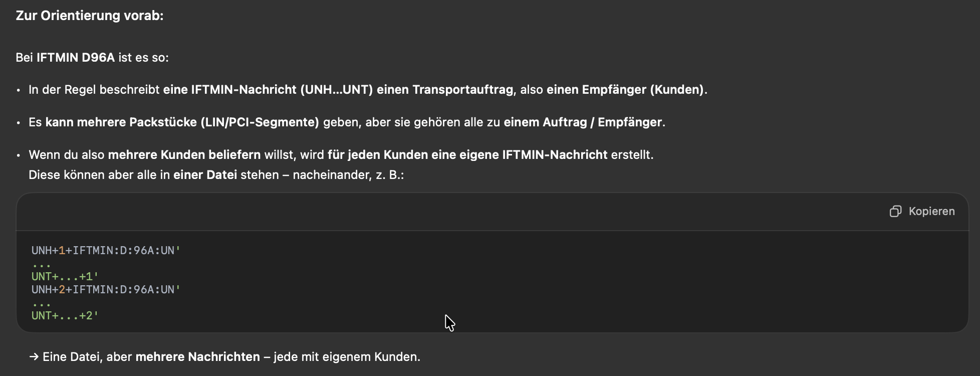The height and width of the screenshot is (376, 980).
Task: Click the bold phrase 'mehrere Kunden beliefern'
Action: (x=184, y=155)
